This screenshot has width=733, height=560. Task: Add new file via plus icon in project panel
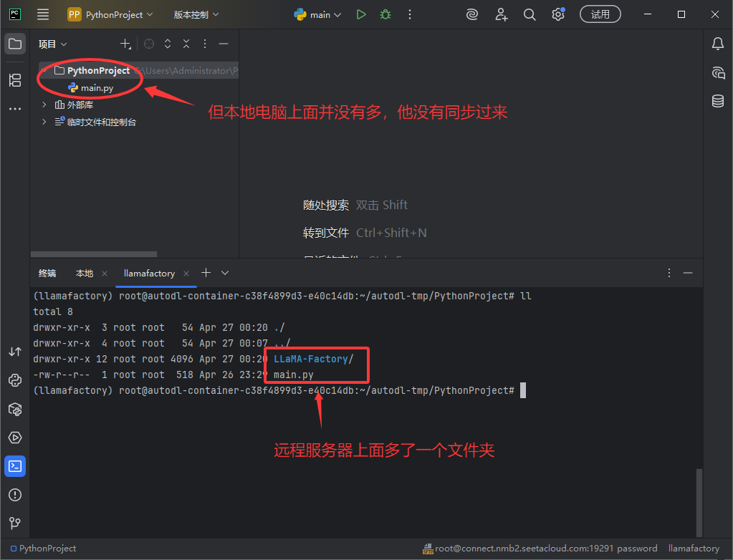tap(125, 44)
